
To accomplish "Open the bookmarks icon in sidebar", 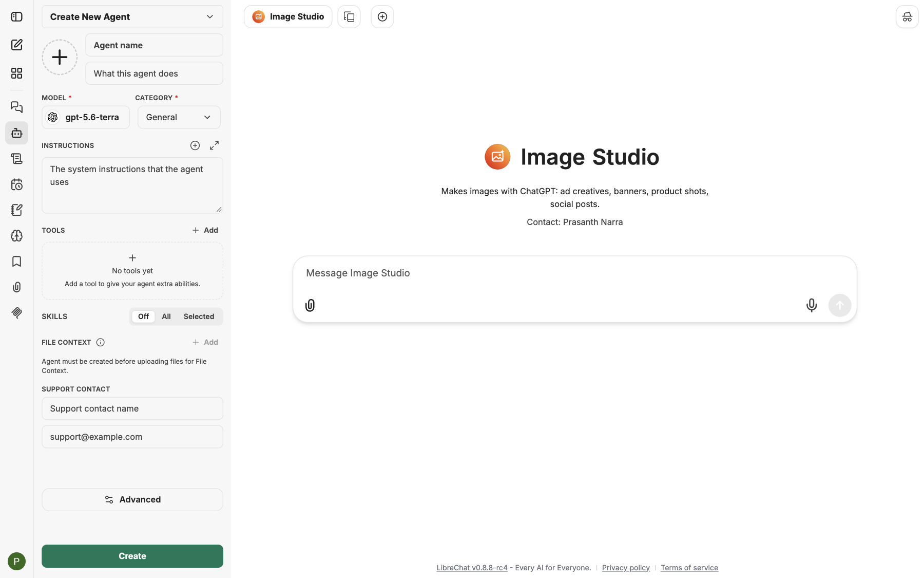I will pos(16,261).
